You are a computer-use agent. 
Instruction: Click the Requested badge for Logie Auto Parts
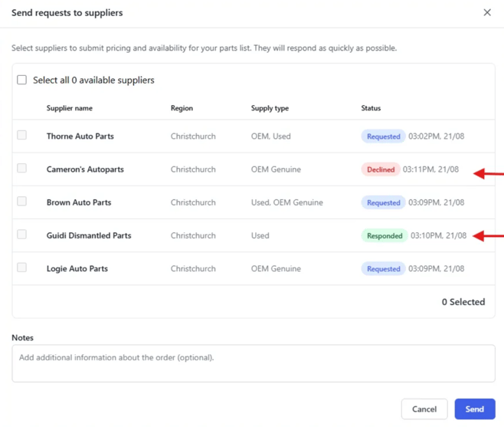(384, 269)
